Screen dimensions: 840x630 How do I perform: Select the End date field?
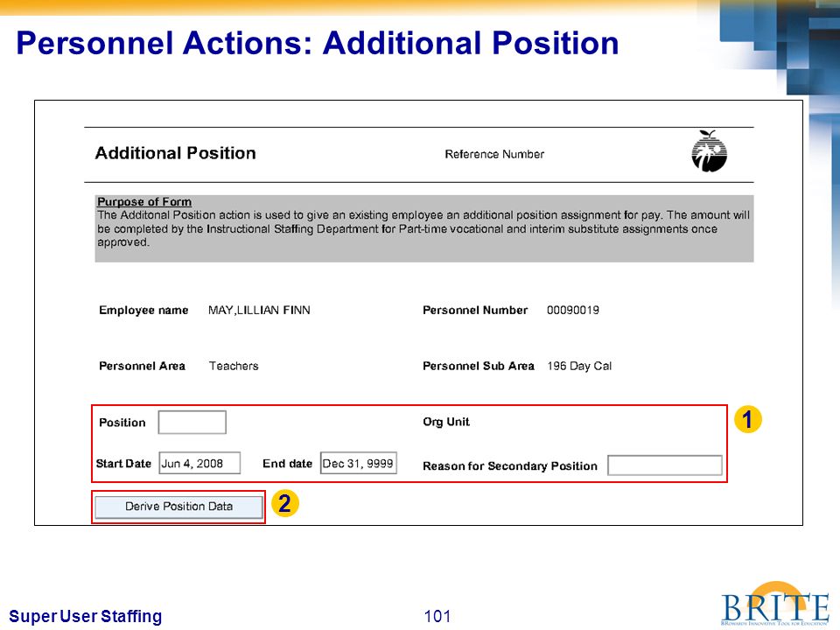point(359,464)
